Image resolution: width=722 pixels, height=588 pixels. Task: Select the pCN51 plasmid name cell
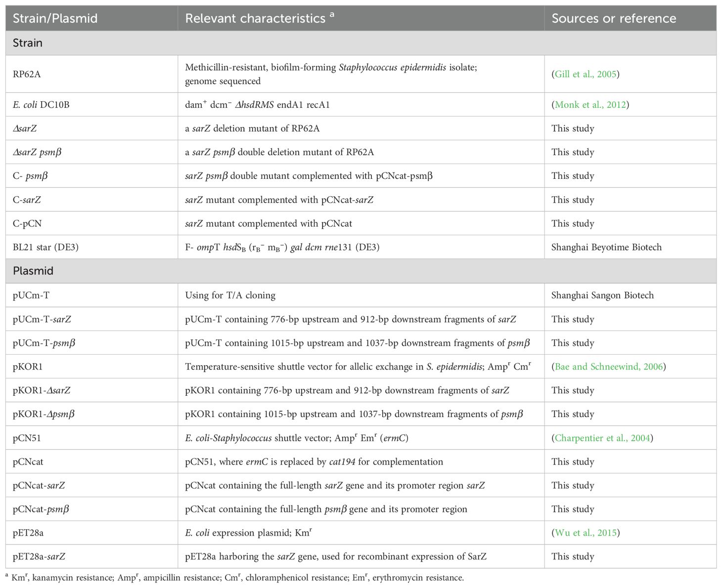[x=91, y=438]
